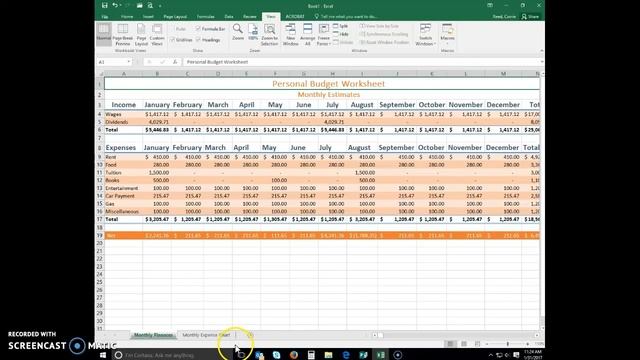Viewport: 640px width, 360px height.
Task: Open Calculator from taskbar
Action: tap(311, 355)
